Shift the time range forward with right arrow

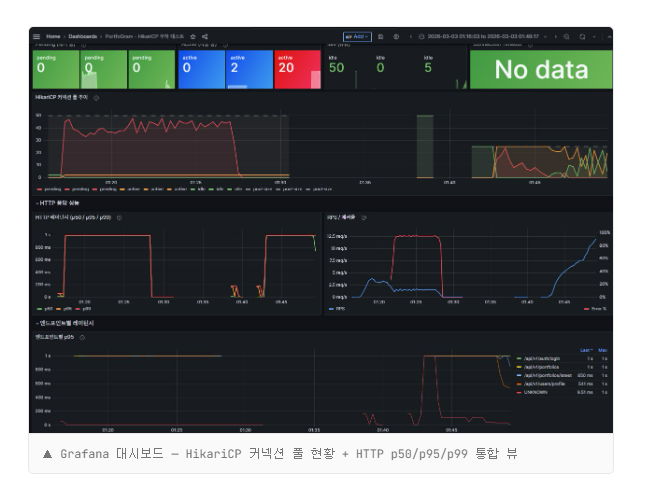(x=555, y=37)
